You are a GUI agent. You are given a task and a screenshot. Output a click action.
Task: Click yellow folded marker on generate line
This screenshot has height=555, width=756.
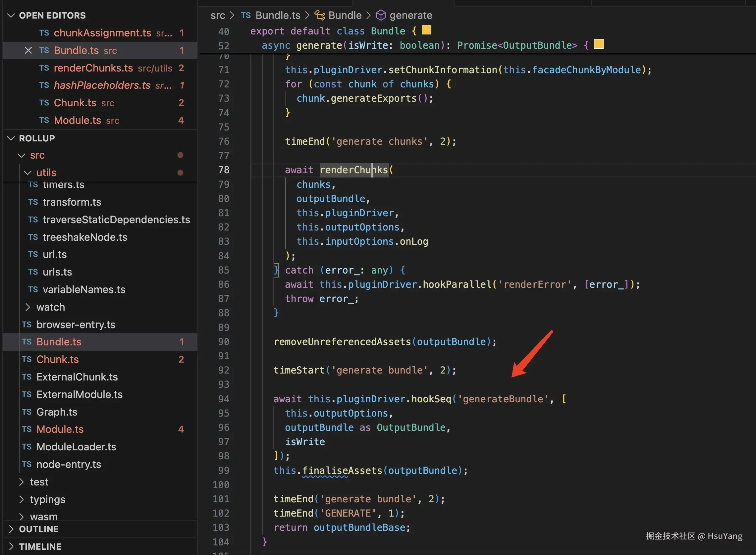point(598,44)
